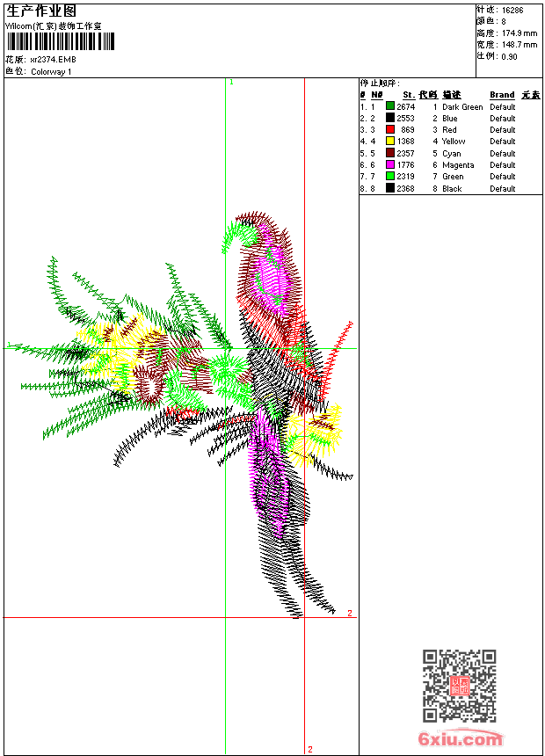This screenshot has width=545, height=756.
Task: Select stitch count 2319 in the Green row
Action: point(405,177)
